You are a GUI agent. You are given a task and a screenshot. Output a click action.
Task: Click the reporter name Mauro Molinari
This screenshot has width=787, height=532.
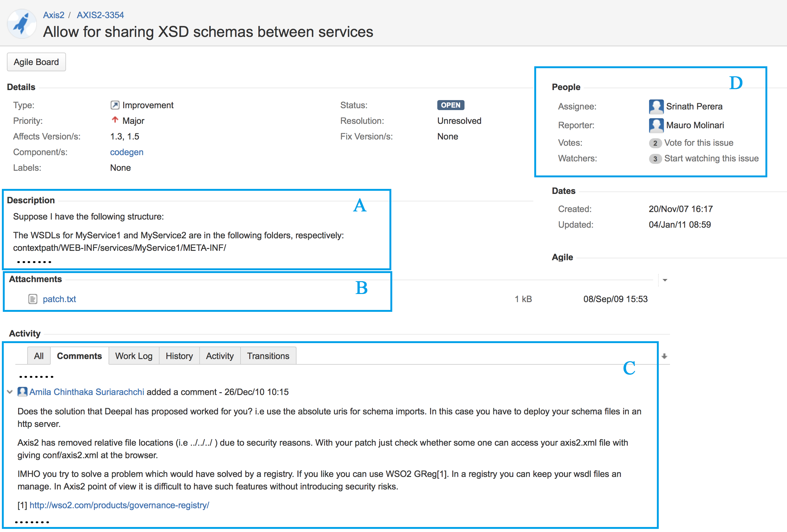click(x=695, y=125)
